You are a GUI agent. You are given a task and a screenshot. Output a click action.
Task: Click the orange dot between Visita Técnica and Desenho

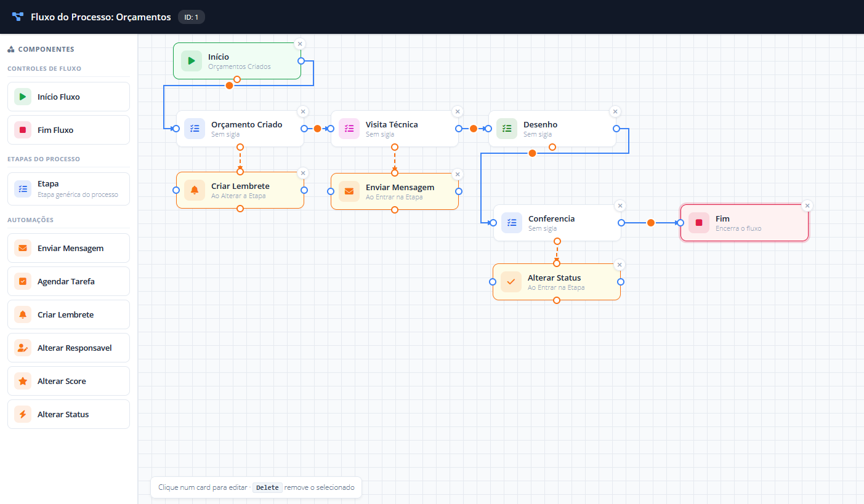(x=474, y=129)
